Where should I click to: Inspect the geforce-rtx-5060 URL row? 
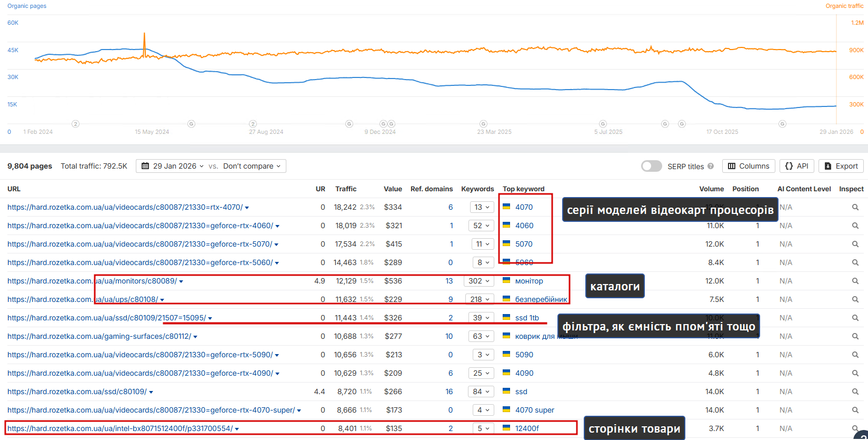click(855, 262)
